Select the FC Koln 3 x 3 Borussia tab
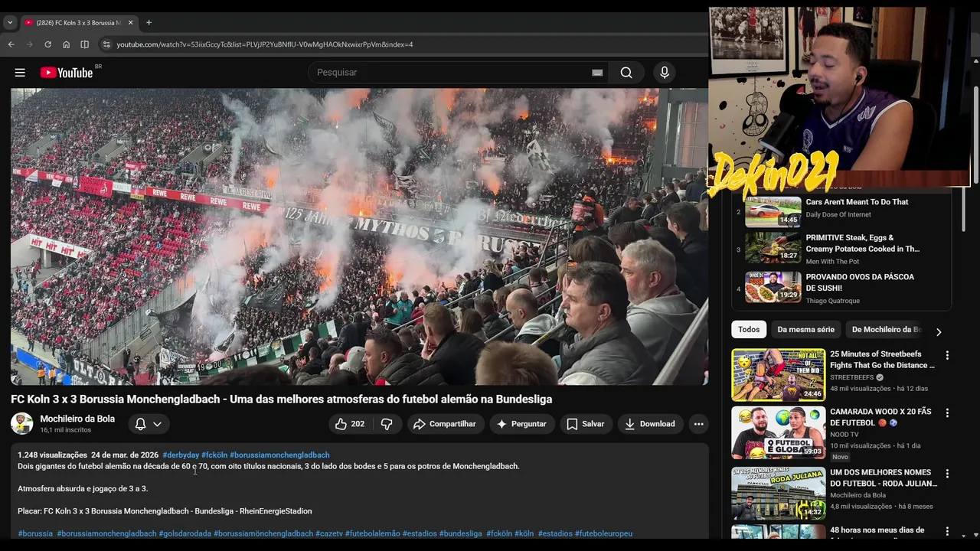This screenshot has height=551, width=980. [x=78, y=22]
